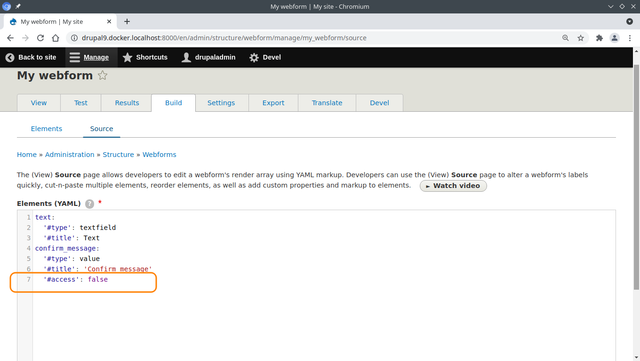Screen dimensions: 640x361
Task: Toggle the Manage admin menu
Action: pos(89,58)
